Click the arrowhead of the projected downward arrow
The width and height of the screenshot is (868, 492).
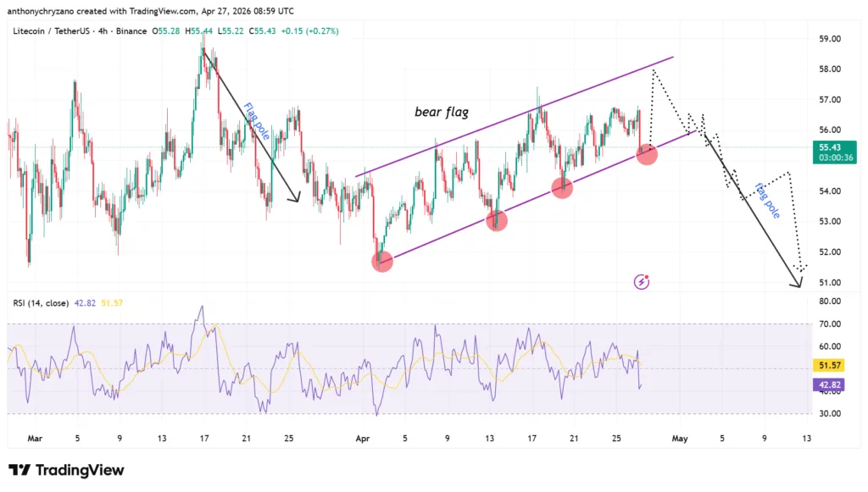tap(797, 285)
